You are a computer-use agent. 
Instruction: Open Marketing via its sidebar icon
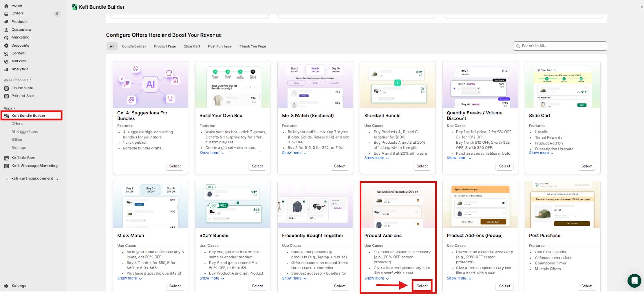6,37
